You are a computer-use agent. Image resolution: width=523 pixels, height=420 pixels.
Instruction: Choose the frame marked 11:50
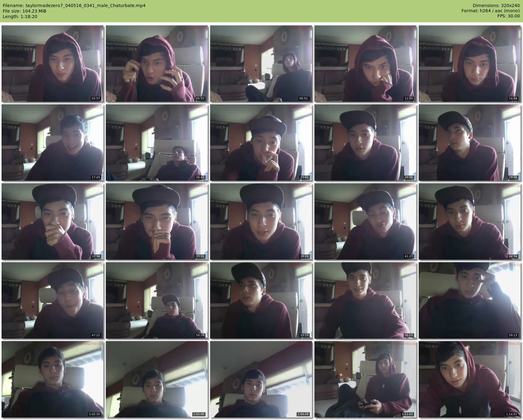365,64
